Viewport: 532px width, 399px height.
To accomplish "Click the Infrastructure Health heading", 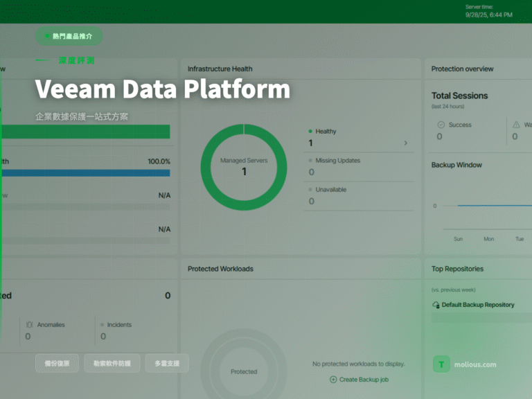I will [220, 69].
